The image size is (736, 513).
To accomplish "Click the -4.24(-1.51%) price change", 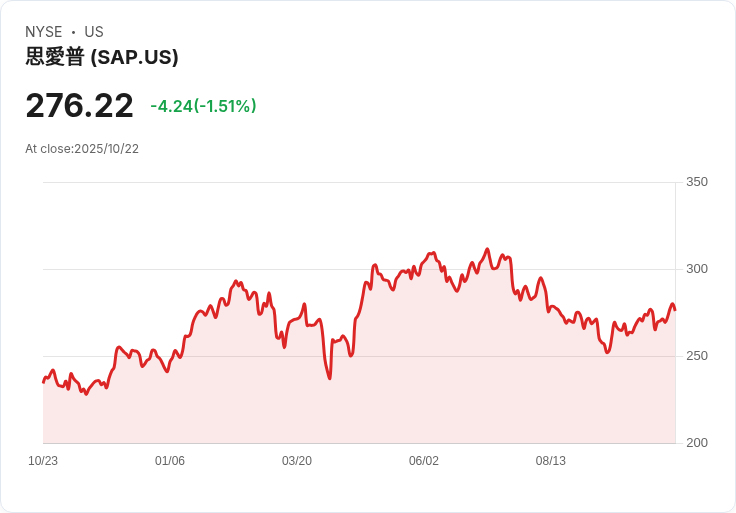I will [203, 106].
